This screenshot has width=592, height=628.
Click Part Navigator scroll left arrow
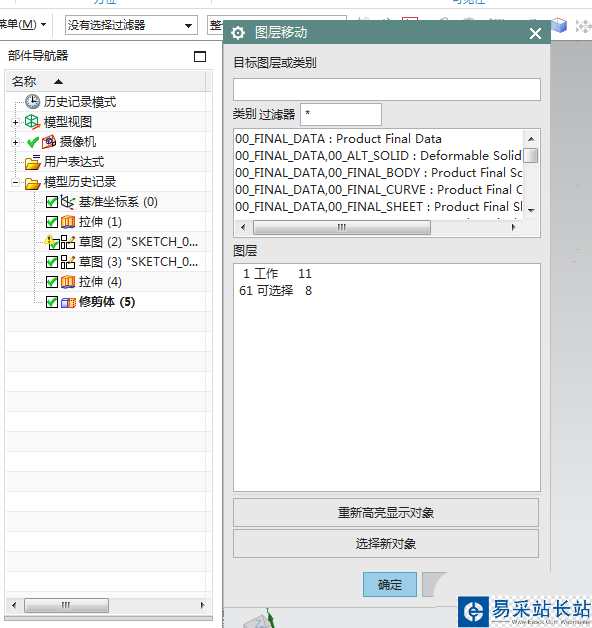pyautogui.click(x=14, y=605)
